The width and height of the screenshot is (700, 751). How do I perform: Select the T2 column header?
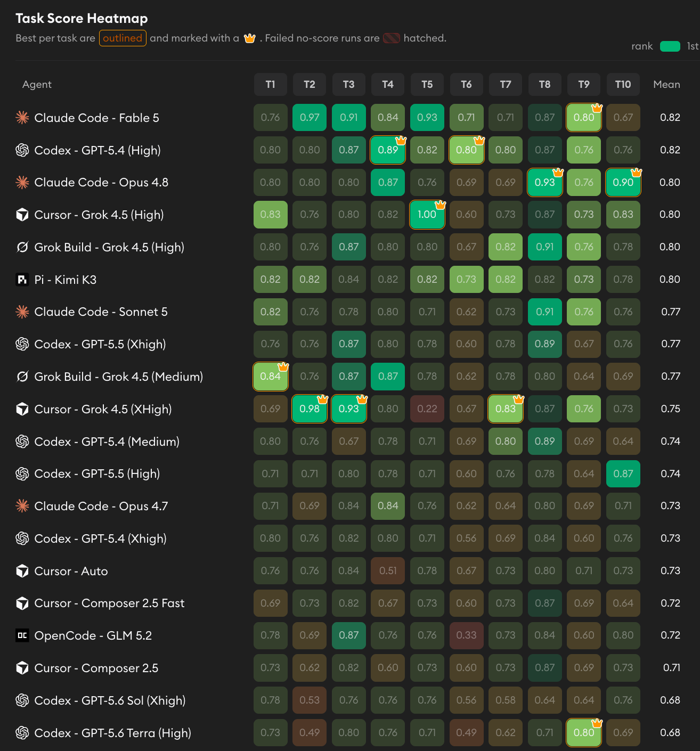[x=310, y=84]
